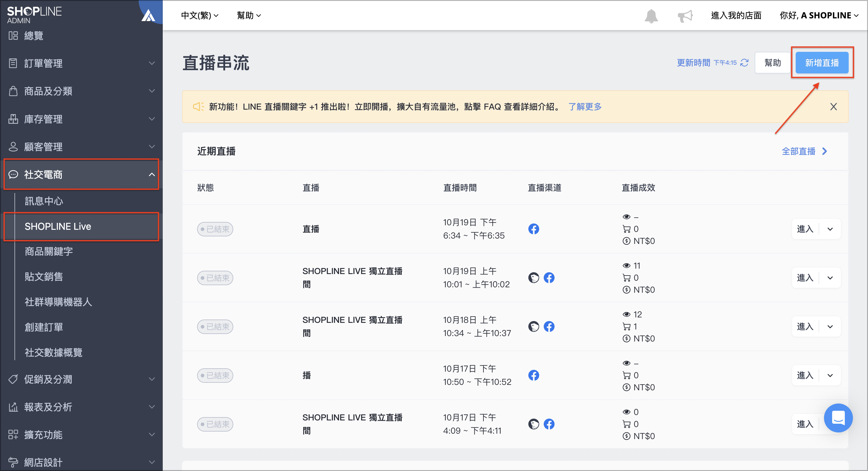Screen dimensions: 868x471
Task: Click the blue triangle app badge icon
Action: click(148, 15)
